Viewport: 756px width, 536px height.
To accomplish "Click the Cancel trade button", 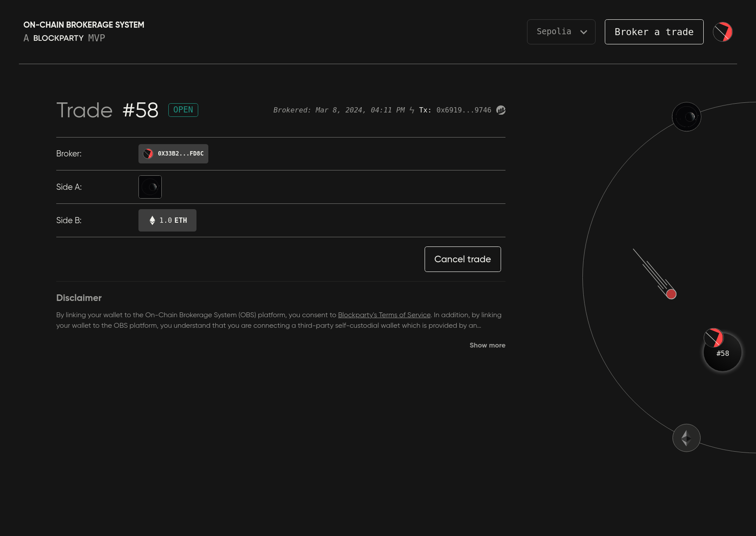I will 462,259.
